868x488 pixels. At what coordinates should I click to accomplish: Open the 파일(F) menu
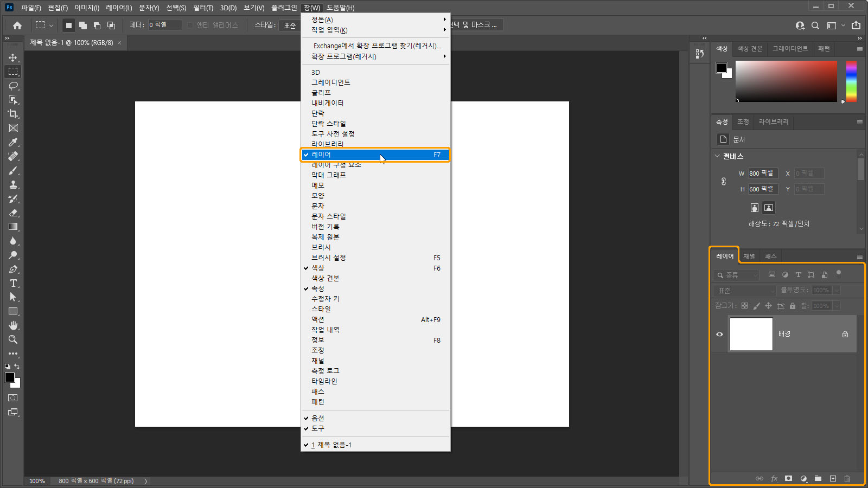[x=31, y=8]
